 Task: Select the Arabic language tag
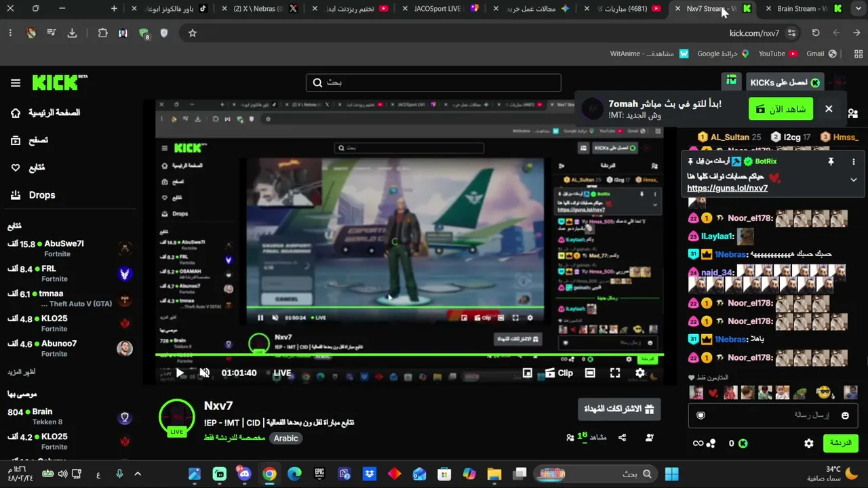click(285, 439)
